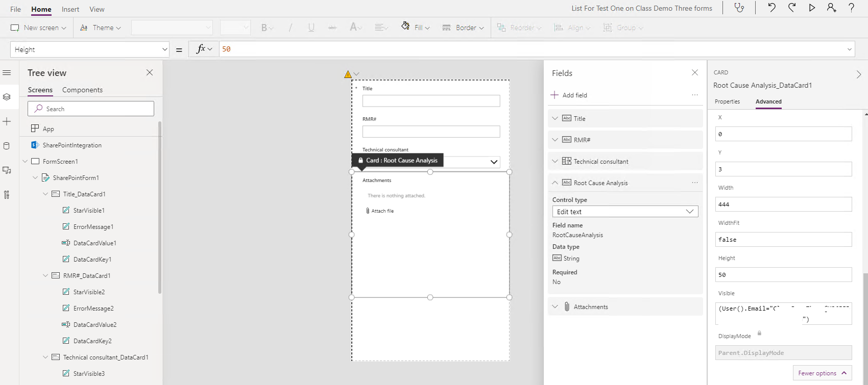Collapse the Root Cause Analysis field row
Image resolution: width=868 pixels, height=385 pixels.
pos(555,183)
